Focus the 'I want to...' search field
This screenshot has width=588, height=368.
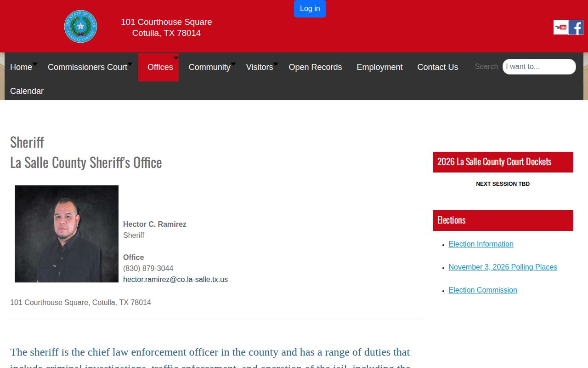[x=539, y=67]
